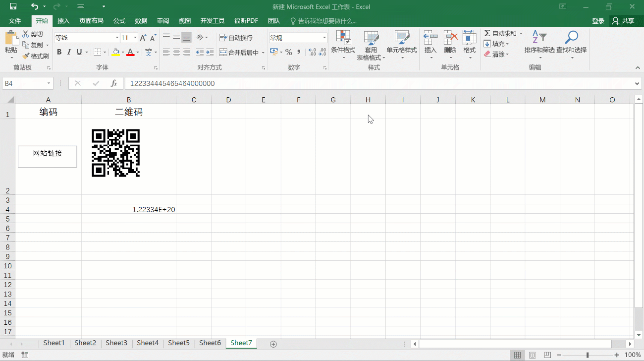Screen dimensions: 644x361
Task: Open Find and Select (查找和选择)
Action: click(x=571, y=45)
